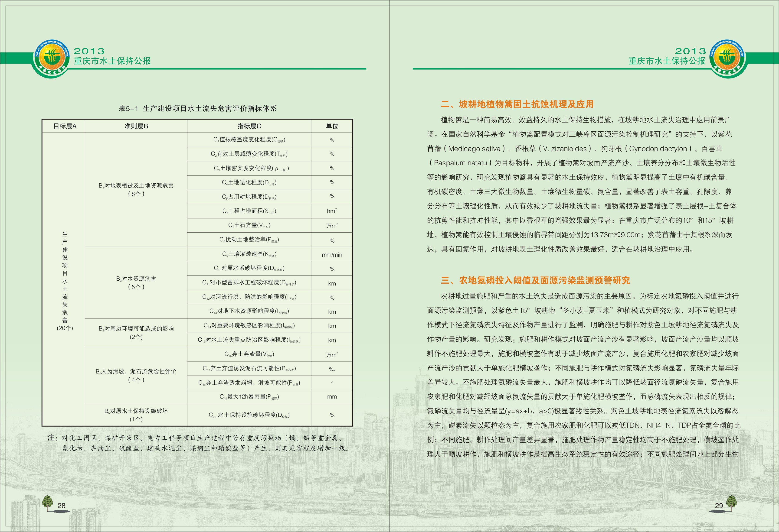
Task: Click the left page's circular water conservation logo
Action: pos(51,58)
